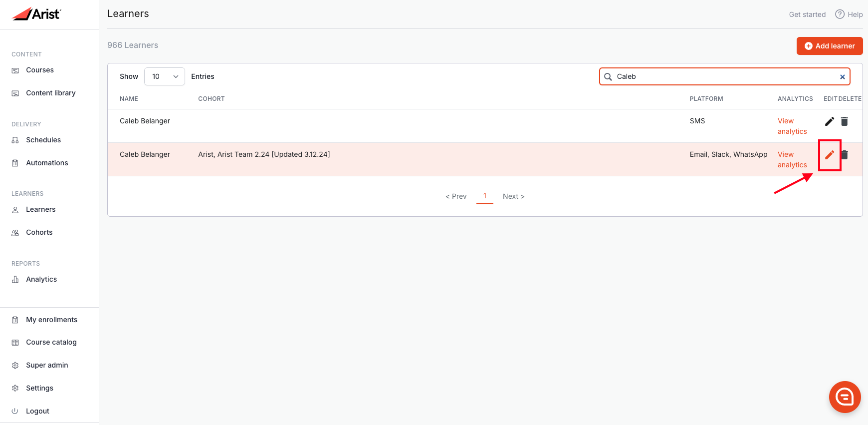Screen dimensions: 868x425
Task: Open Automations page
Action: [47, 163]
